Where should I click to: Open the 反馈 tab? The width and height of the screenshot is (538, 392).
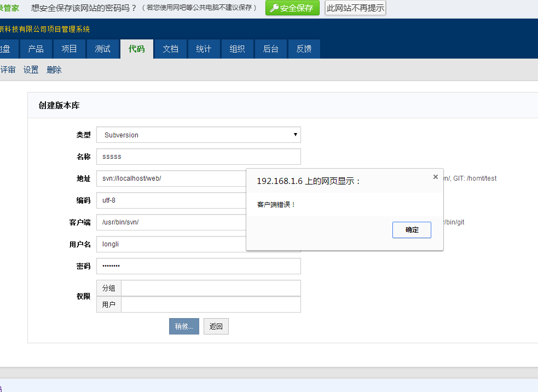point(304,49)
